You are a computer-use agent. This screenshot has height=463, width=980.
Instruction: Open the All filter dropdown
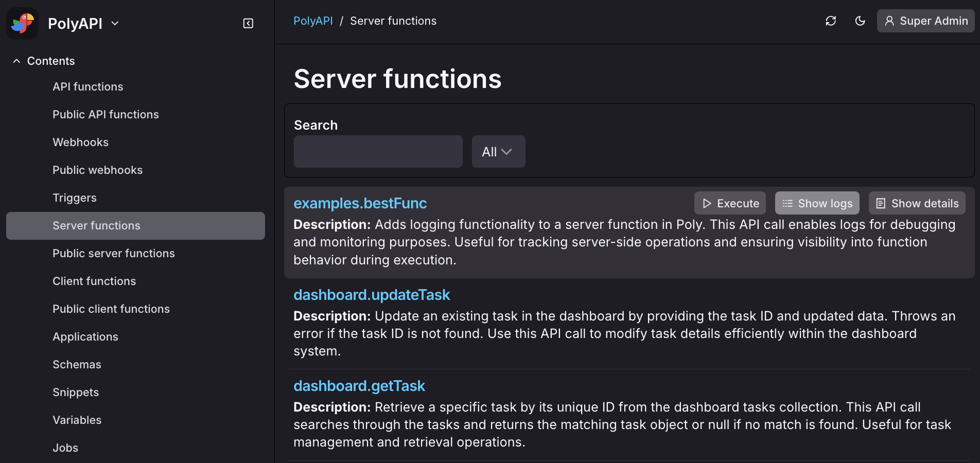(499, 151)
